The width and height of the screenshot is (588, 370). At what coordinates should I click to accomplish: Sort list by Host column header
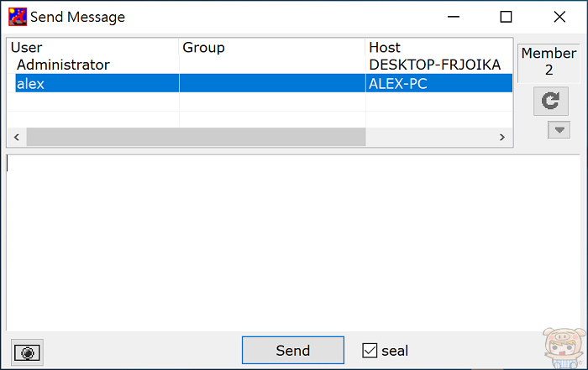click(437, 48)
